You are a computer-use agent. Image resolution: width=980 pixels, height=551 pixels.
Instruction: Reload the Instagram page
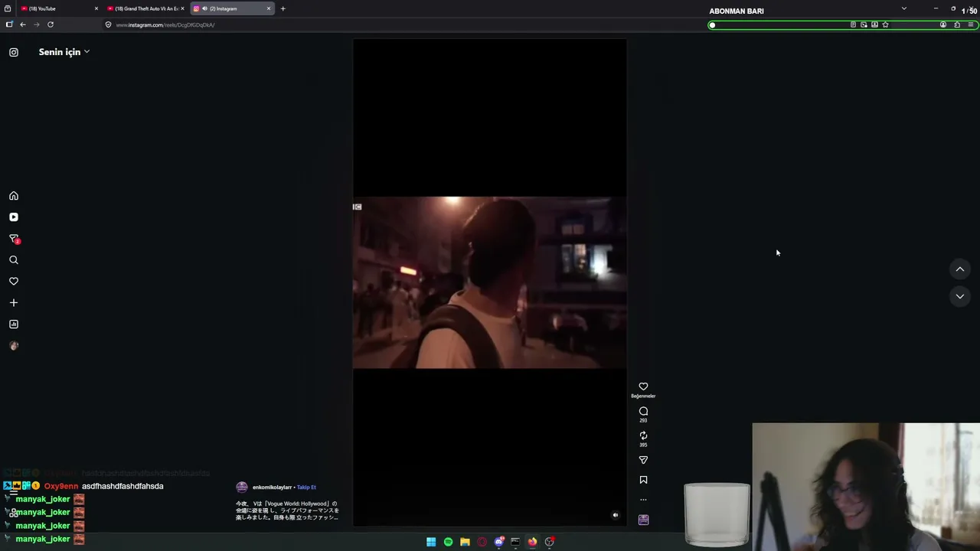[51, 24]
